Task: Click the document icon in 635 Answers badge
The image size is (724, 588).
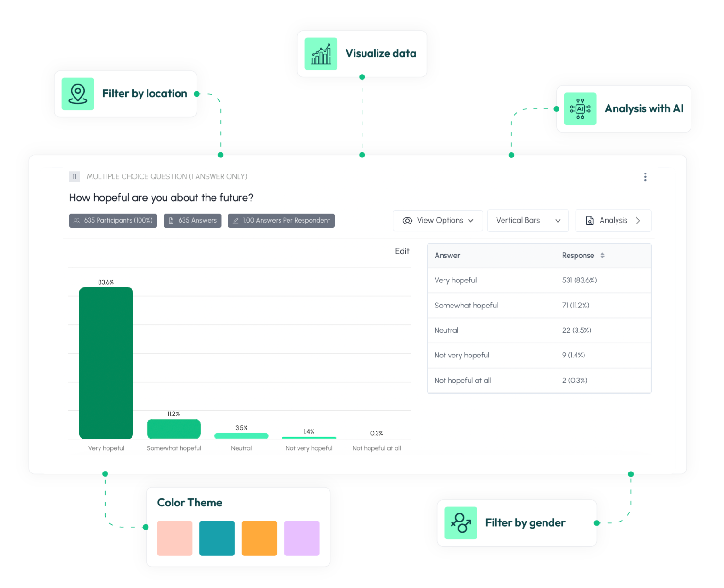Action: pos(171,221)
